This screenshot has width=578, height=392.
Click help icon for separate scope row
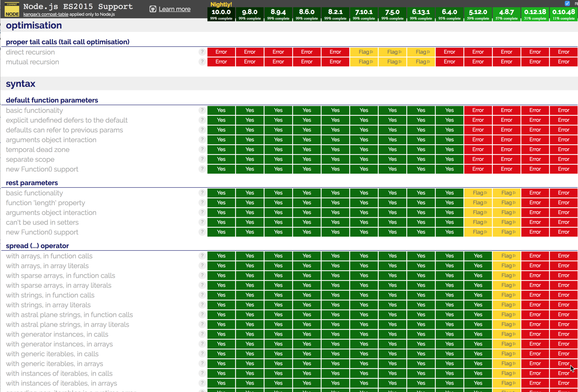tap(202, 159)
